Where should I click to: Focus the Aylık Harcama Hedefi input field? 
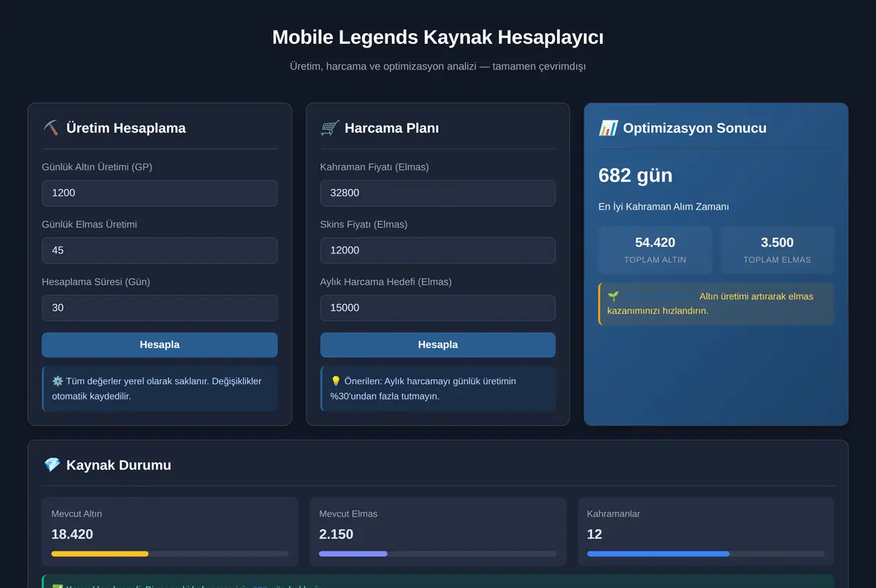click(x=438, y=308)
